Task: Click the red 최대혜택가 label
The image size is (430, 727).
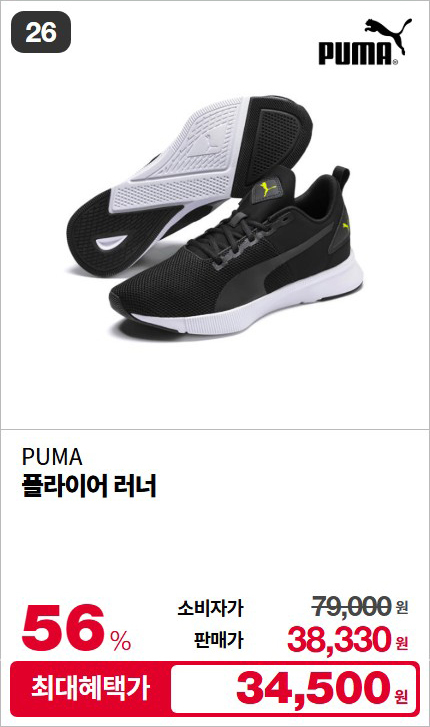Action: click(x=90, y=688)
